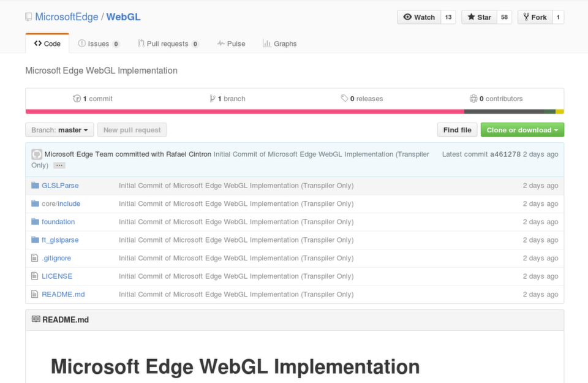Click the repository book icon beside MicrosoftEdge
Viewport: 588px width, 383px height.
(x=29, y=17)
